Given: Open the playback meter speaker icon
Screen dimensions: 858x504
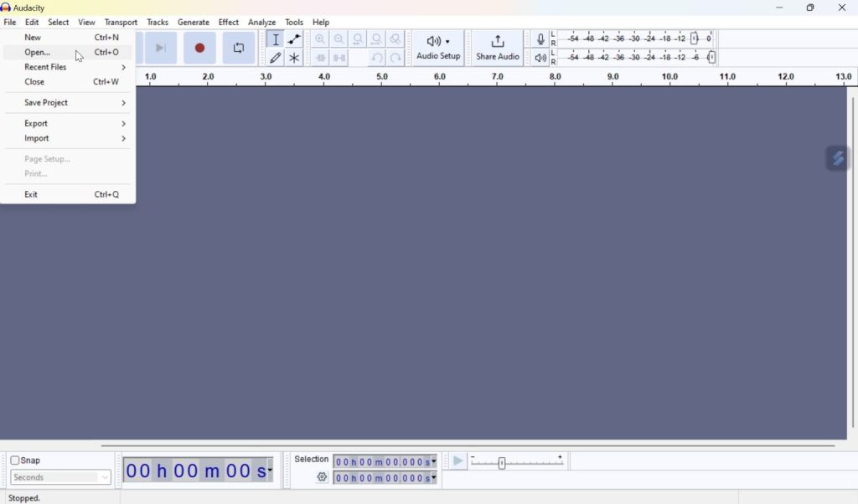Looking at the screenshot, I should click(540, 58).
